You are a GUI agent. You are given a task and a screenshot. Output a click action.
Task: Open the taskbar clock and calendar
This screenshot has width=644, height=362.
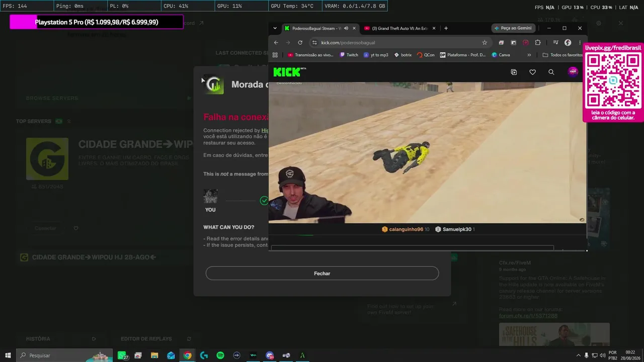(630, 355)
